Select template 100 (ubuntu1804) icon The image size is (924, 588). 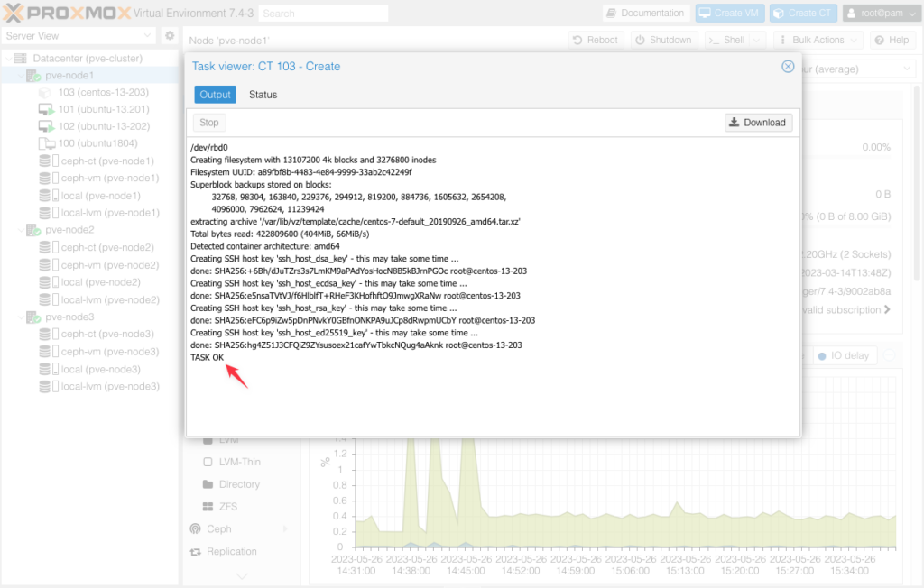47,143
